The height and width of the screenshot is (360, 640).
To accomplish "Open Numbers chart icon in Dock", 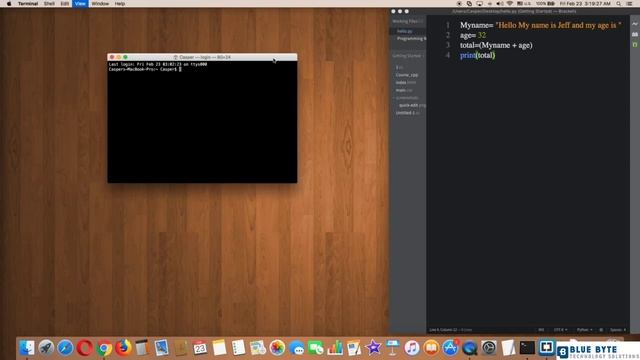I will pyautogui.click(x=335, y=348).
